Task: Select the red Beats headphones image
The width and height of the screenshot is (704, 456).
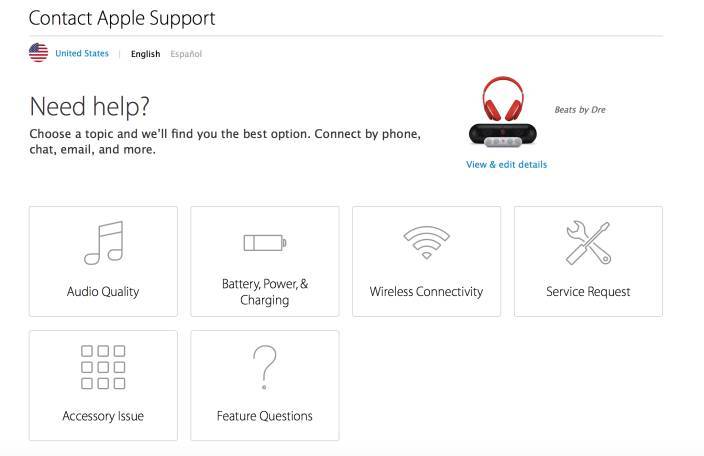Action: 503,99
